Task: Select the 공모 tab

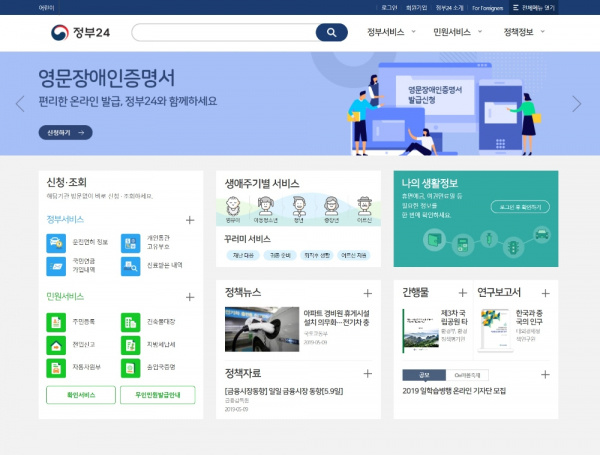Action: tap(424, 375)
